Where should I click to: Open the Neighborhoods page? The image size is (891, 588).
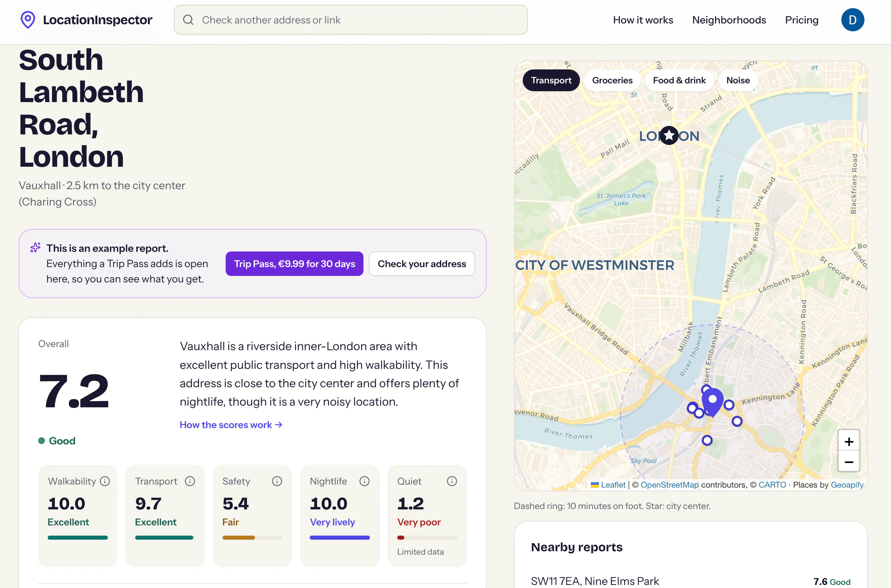click(x=729, y=20)
